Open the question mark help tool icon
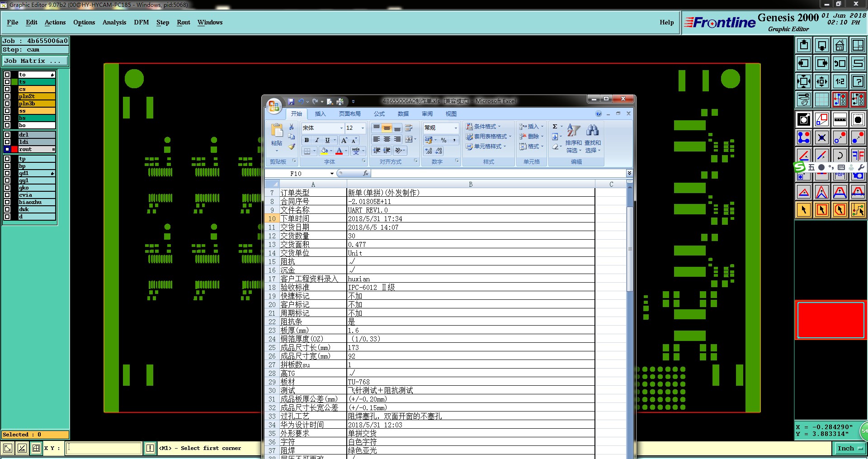This screenshot has height=459, width=868. pos(858,81)
